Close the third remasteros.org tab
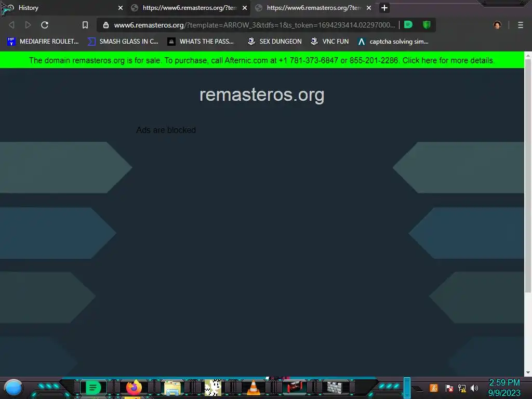 369,8
